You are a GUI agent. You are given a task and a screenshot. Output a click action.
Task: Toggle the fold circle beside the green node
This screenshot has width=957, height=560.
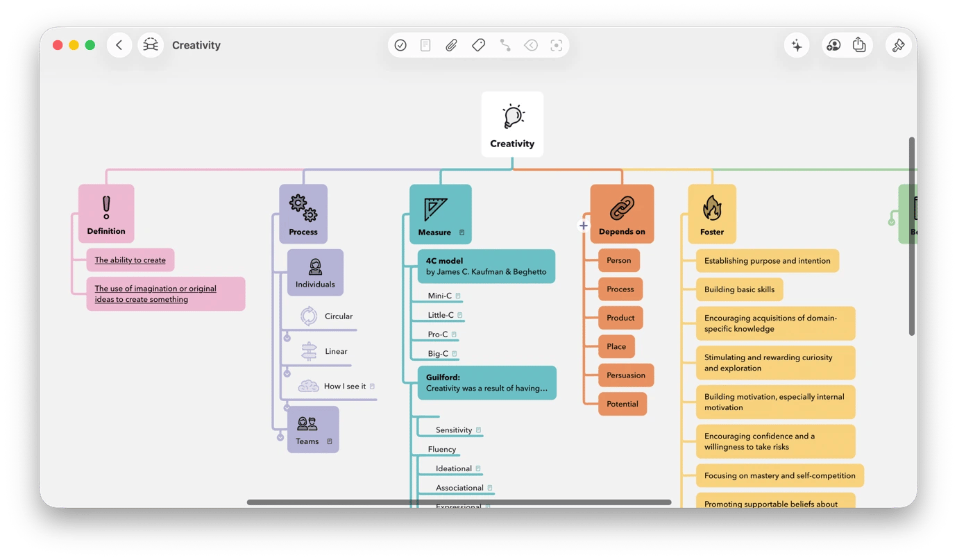coord(892,222)
